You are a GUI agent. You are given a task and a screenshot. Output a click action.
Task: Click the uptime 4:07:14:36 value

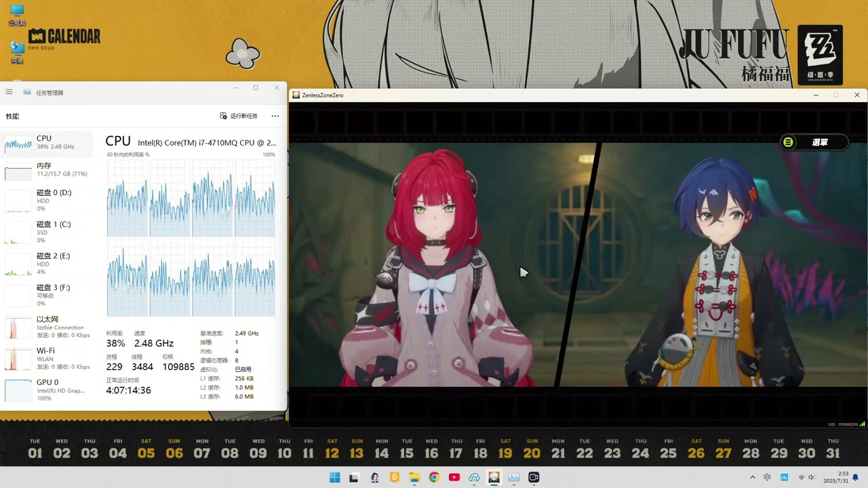click(x=129, y=390)
